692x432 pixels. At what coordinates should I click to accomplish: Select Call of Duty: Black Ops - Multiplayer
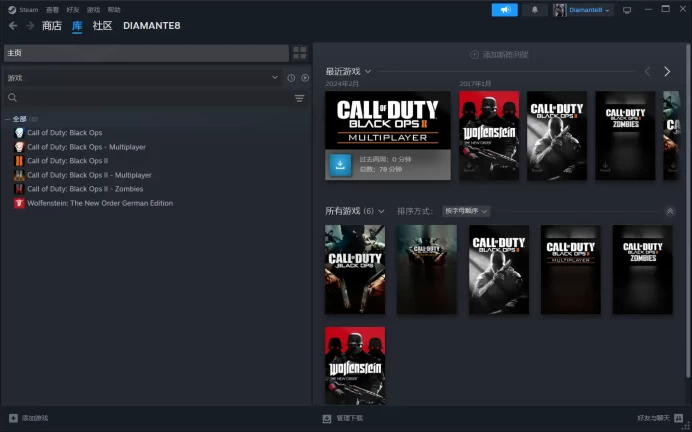point(86,147)
